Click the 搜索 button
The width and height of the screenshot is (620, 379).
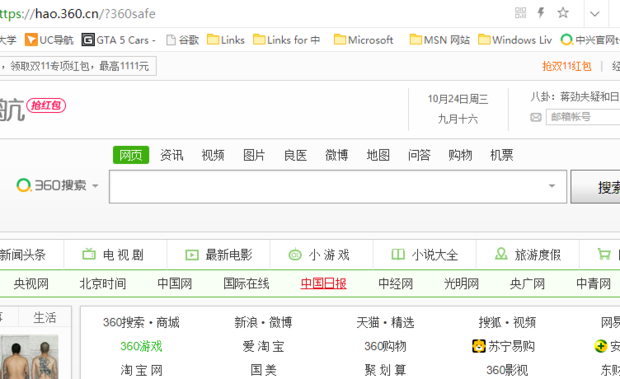pyautogui.click(x=595, y=187)
